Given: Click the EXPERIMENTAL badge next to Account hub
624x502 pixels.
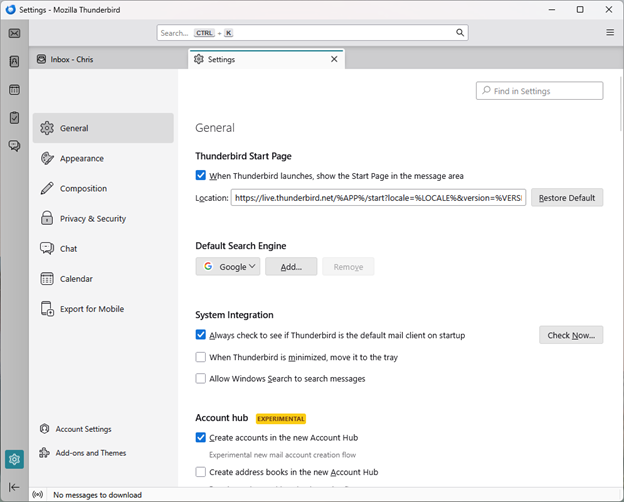Looking at the screenshot, I should pos(281,418).
